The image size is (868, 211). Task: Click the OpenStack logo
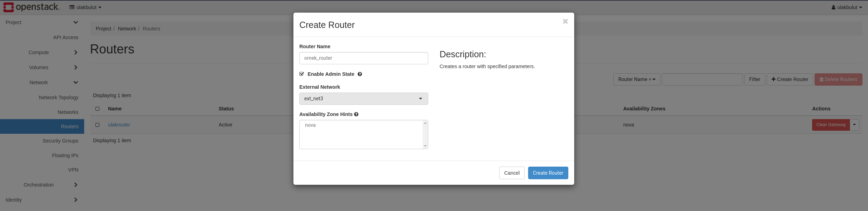pyautogui.click(x=31, y=7)
